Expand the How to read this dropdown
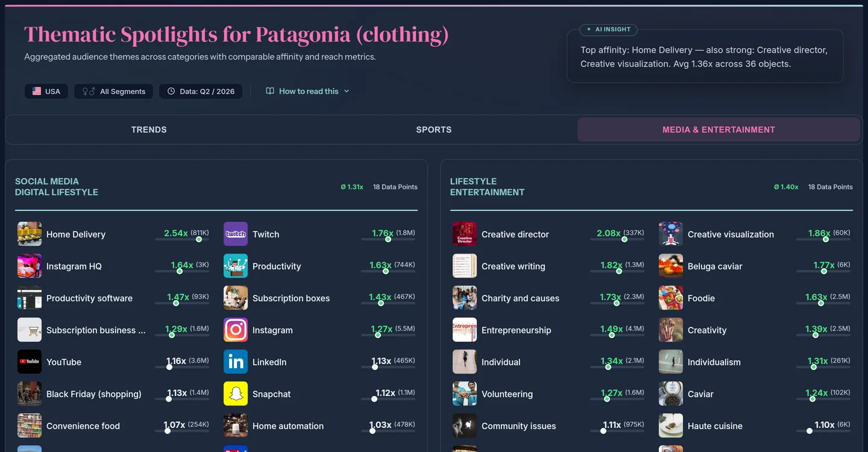The image size is (868, 452). 307,91
